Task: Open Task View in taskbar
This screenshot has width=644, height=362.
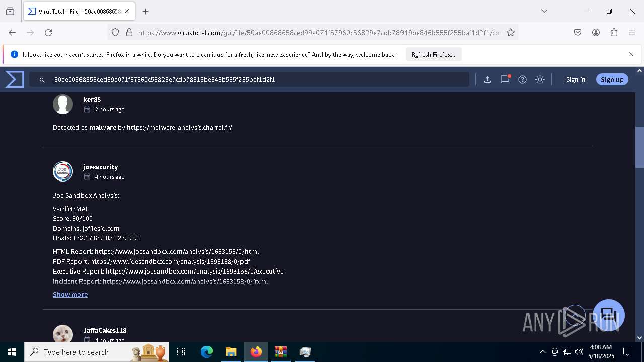Action: 181,352
